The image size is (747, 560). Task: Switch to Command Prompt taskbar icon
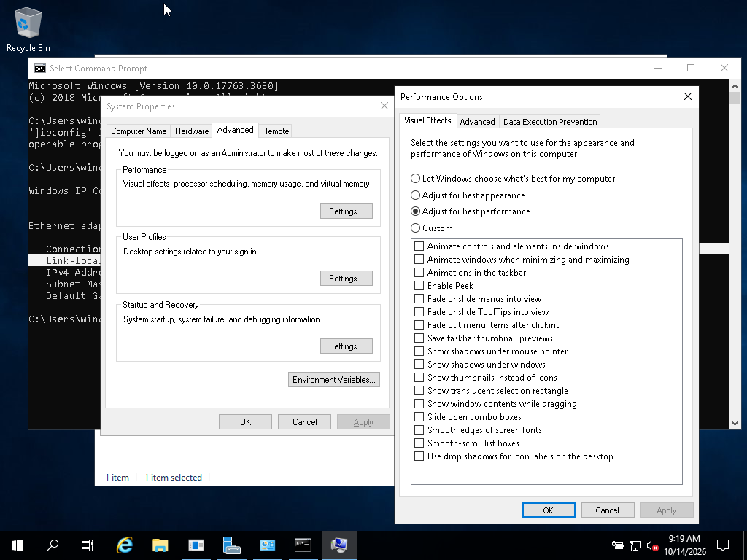click(303, 545)
